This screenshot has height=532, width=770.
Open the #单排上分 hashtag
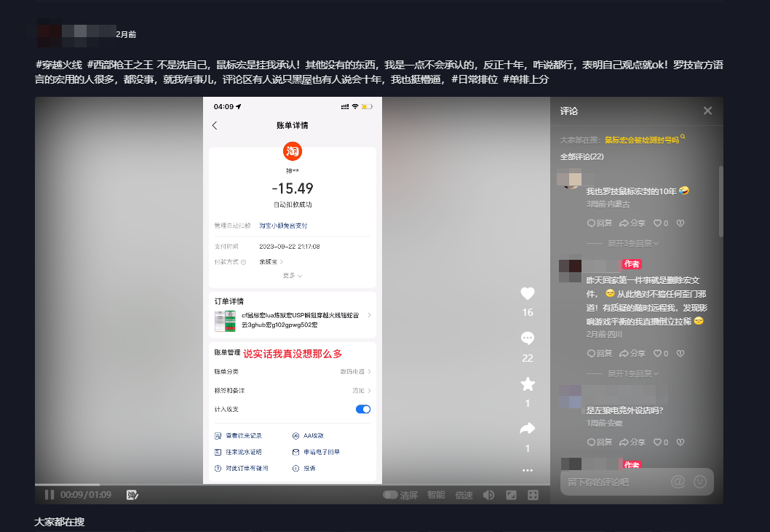525,79
